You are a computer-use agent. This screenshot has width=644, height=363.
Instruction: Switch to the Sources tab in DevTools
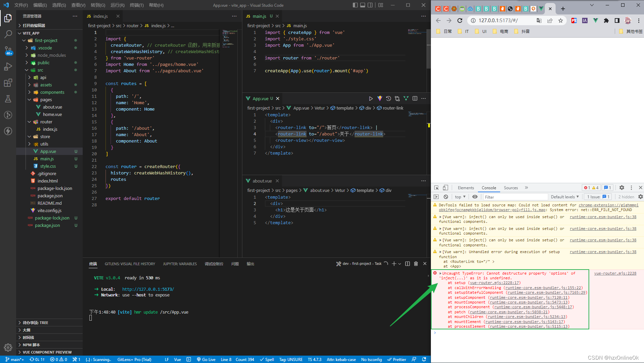(x=511, y=188)
